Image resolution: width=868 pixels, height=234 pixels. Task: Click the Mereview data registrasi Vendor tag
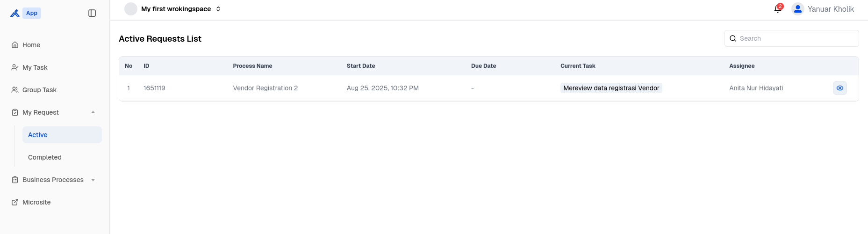(611, 88)
